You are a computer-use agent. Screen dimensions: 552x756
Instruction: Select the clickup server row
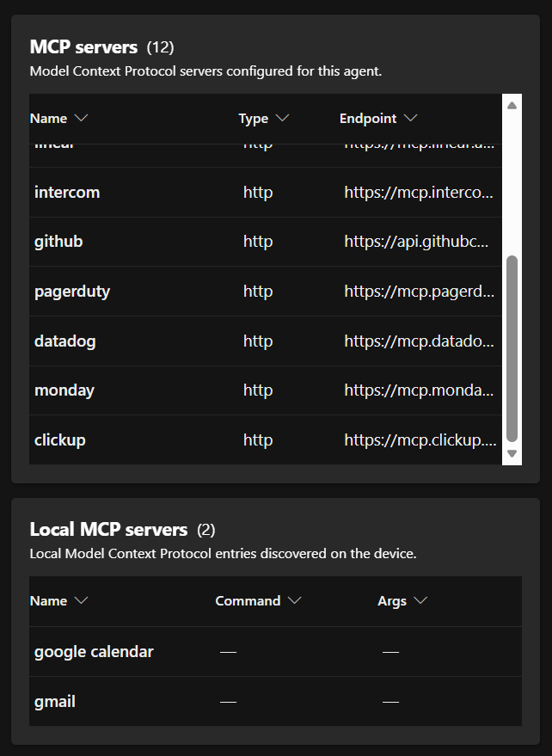click(x=265, y=439)
